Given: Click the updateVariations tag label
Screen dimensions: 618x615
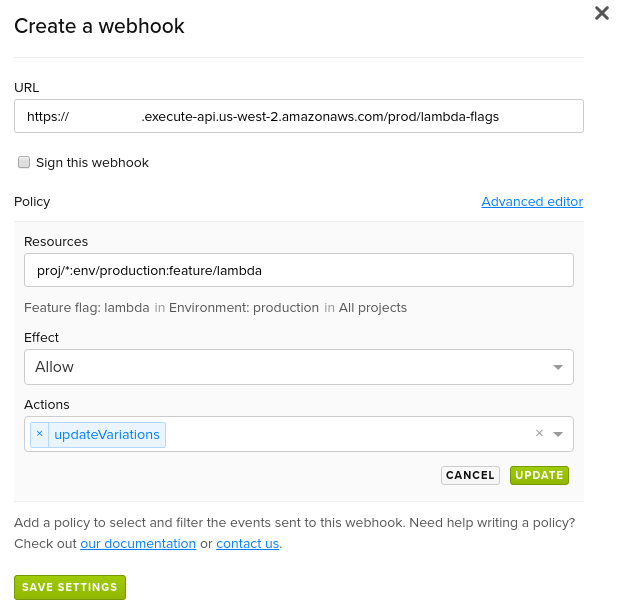Looking at the screenshot, I should coord(107,434).
